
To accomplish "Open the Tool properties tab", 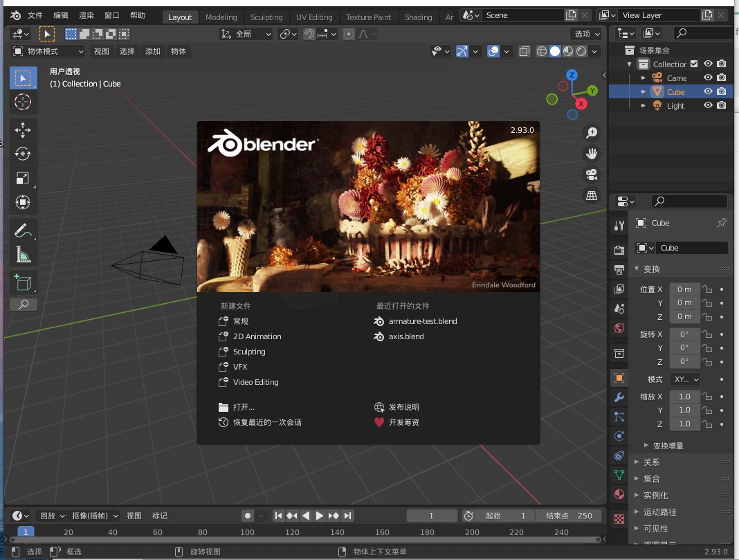I will click(x=619, y=226).
